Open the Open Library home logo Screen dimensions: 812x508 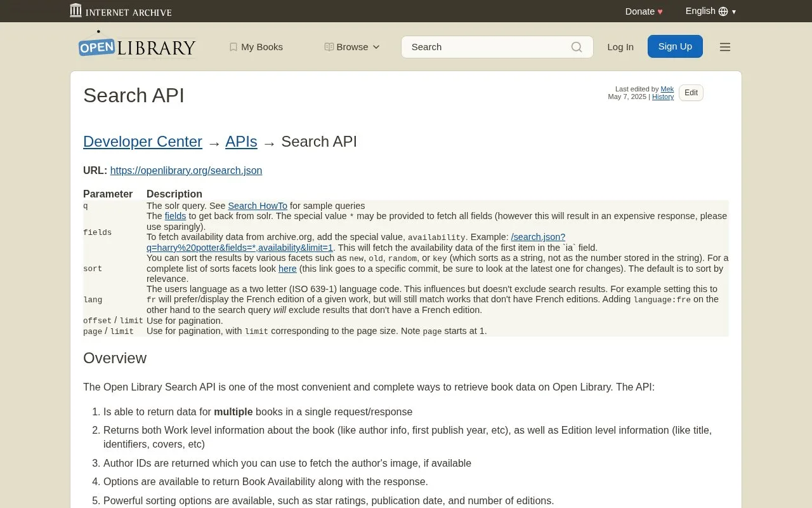(136, 46)
